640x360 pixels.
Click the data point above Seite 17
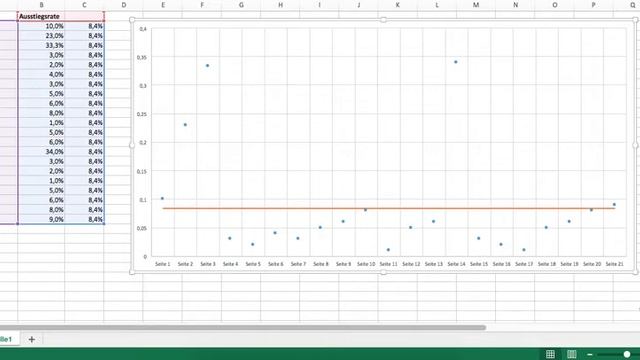click(524, 250)
